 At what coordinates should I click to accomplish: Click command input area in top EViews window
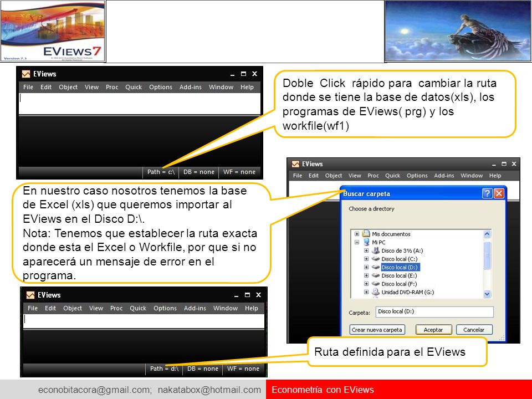[140, 103]
